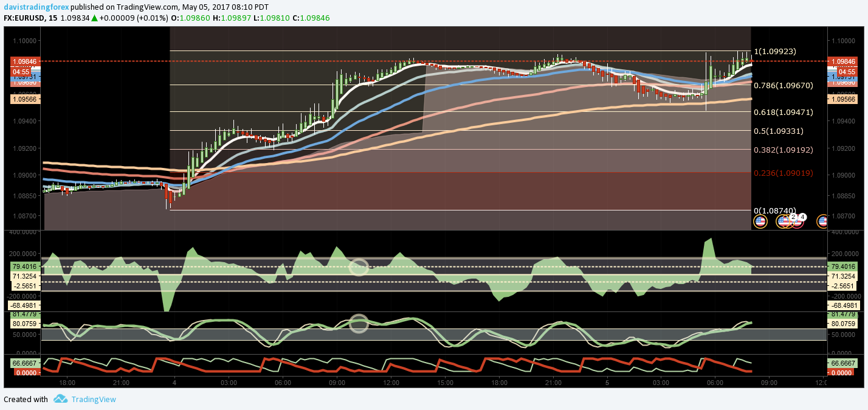Open the partly hidden US flag event at chart edge
This screenshot has height=410, width=868.
822,221
